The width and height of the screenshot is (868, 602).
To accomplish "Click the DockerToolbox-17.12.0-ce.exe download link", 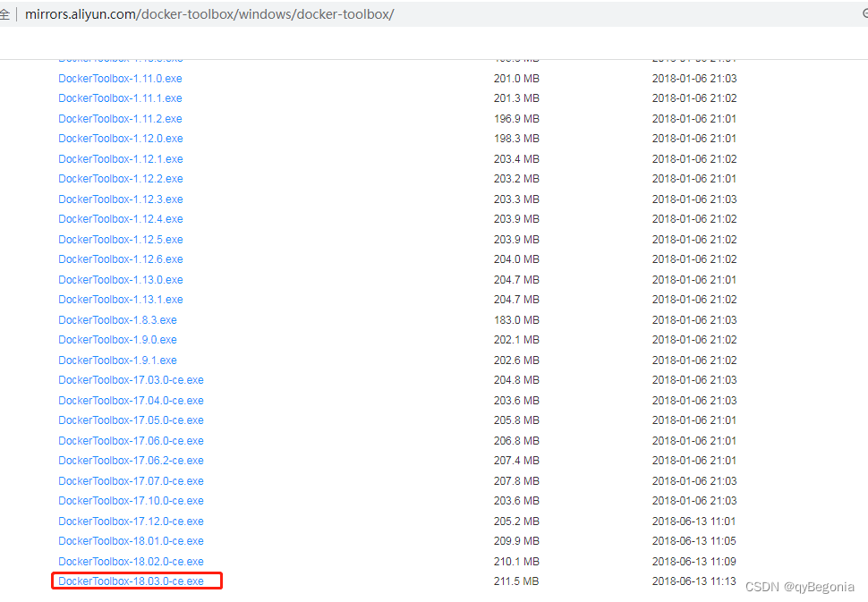I will coord(131,521).
